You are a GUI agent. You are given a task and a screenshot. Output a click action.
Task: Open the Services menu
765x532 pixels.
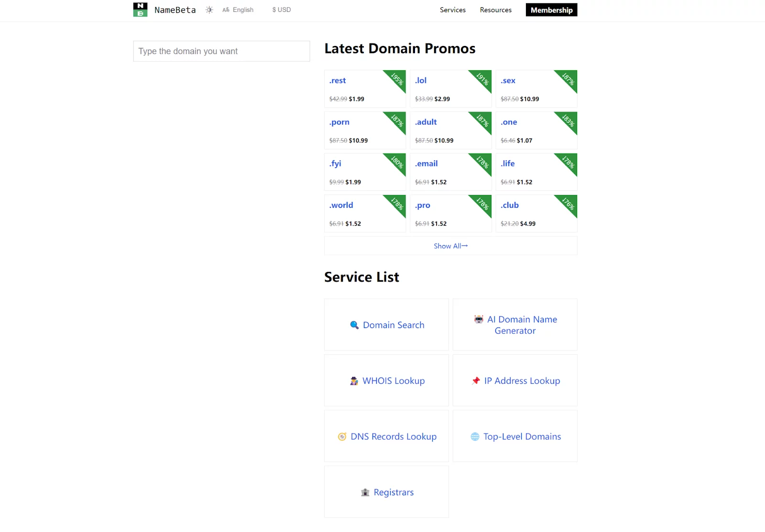click(452, 10)
